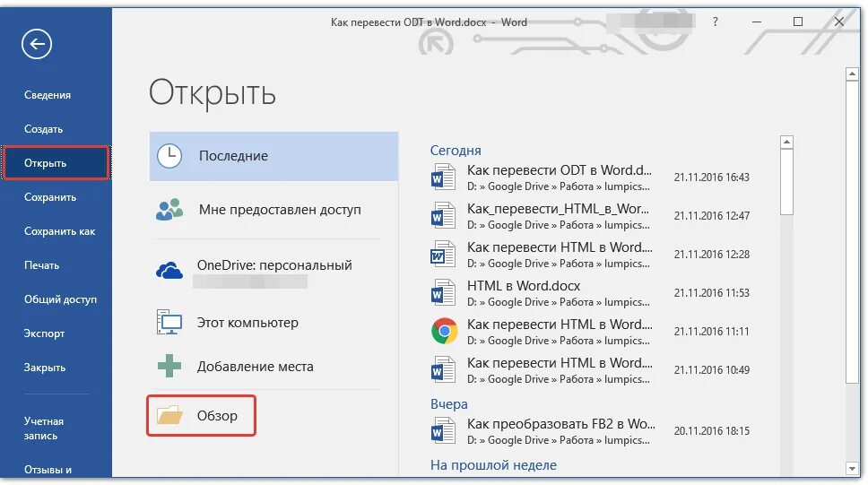The image size is (868, 485).
Task: Open Сохранить как in the sidebar
Action: click(x=60, y=231)
